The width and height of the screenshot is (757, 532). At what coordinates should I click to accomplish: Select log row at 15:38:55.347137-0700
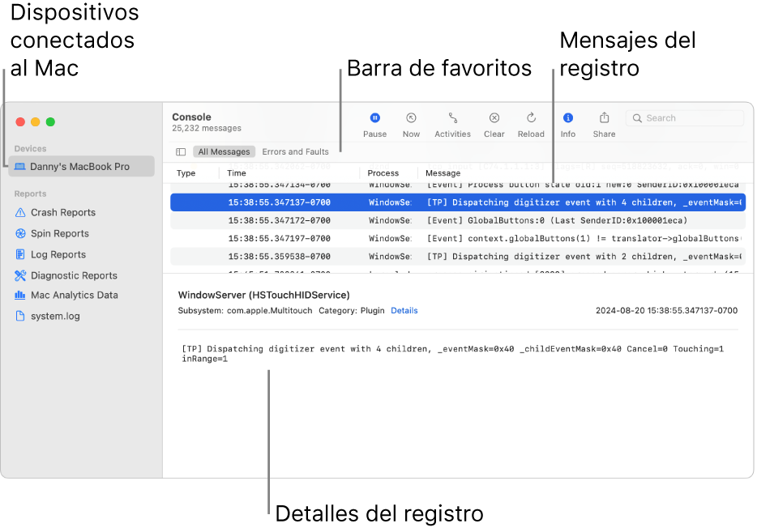[x=458, y=202]
